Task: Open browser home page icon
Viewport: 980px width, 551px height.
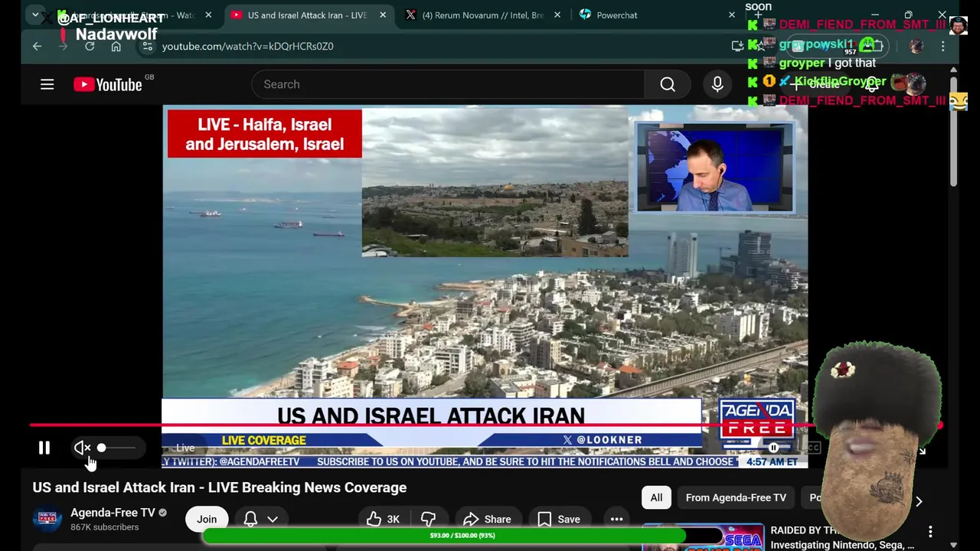Action: click(116, 46)
